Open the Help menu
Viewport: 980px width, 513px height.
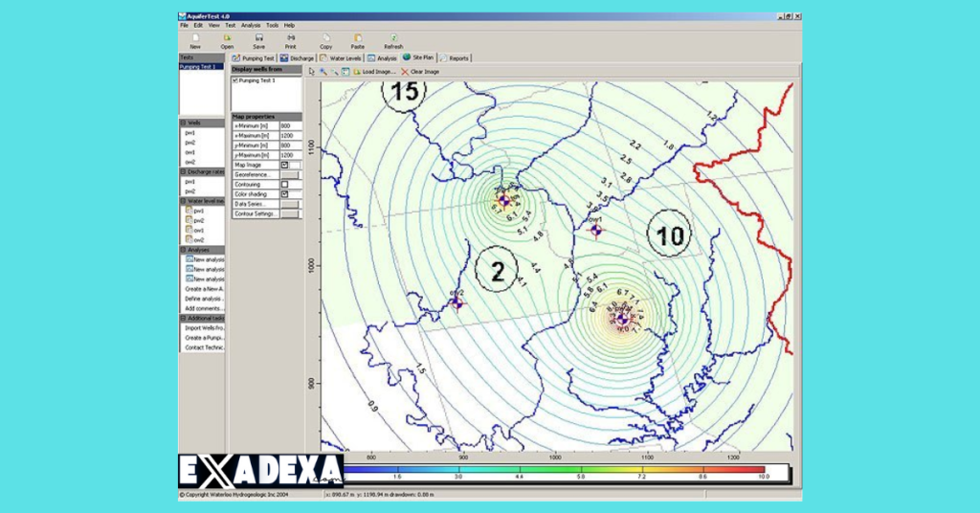click(289, 26)
